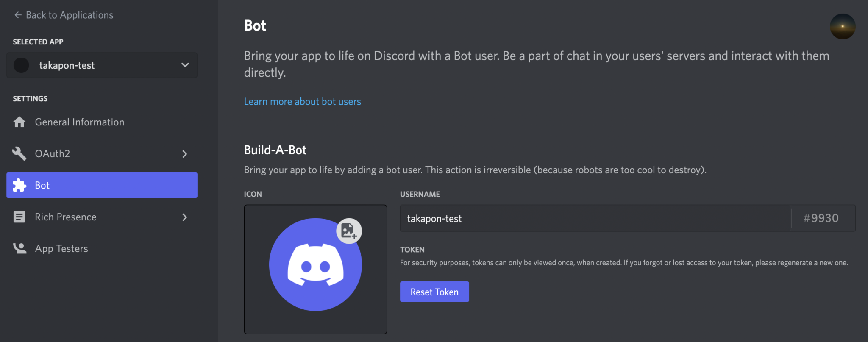Viewport: 868px width, 342px height.
Task: Select the Rich Presence document icon
Action: click(x=19, y=217)
